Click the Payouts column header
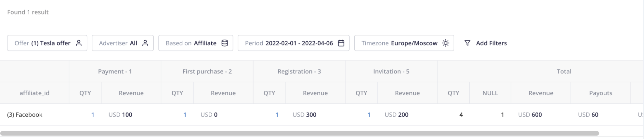644x139 pixels. pyautogui.click(x=601, y=93)
